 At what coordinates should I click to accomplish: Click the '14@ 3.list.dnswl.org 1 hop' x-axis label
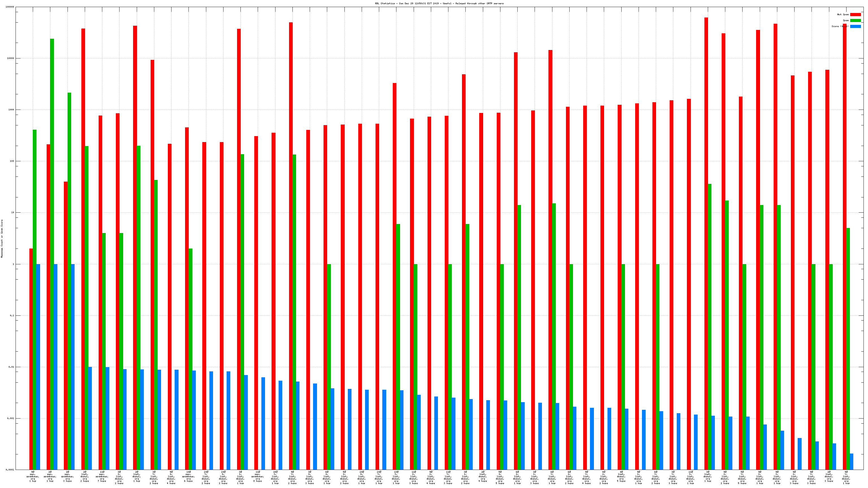tap(275, 478)
